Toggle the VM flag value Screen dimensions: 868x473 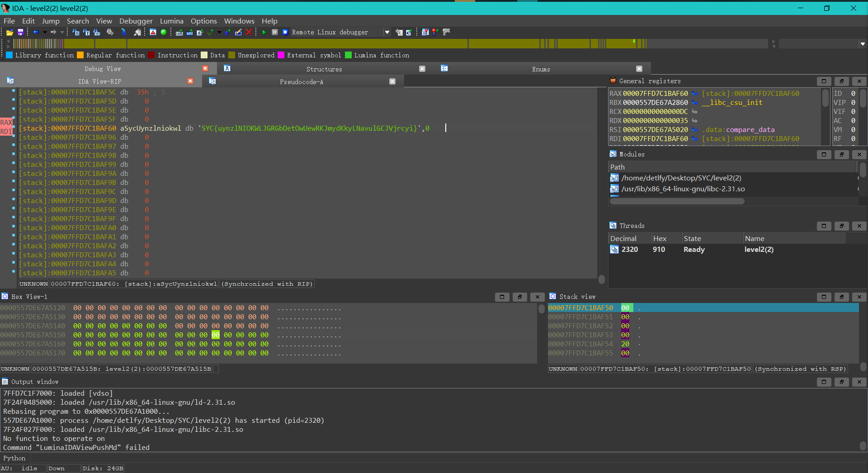pos(853,130)
